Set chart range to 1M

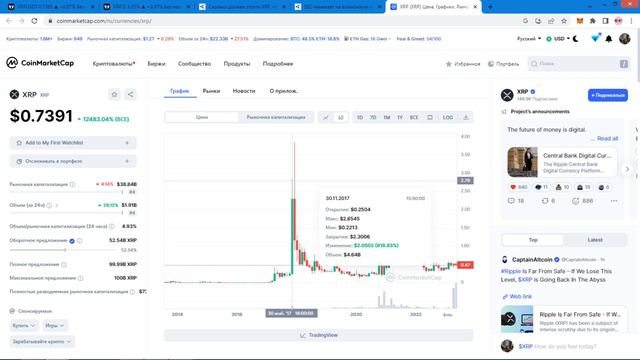387,118
